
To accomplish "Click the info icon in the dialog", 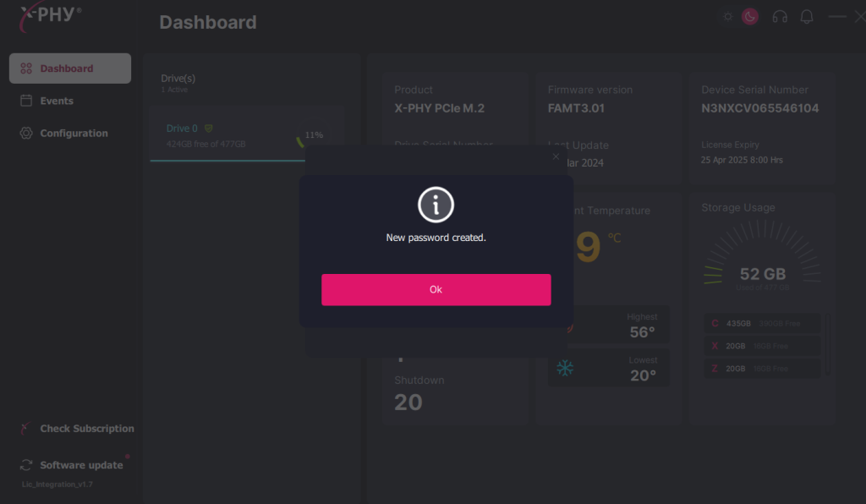I will [x=436, y=205].
